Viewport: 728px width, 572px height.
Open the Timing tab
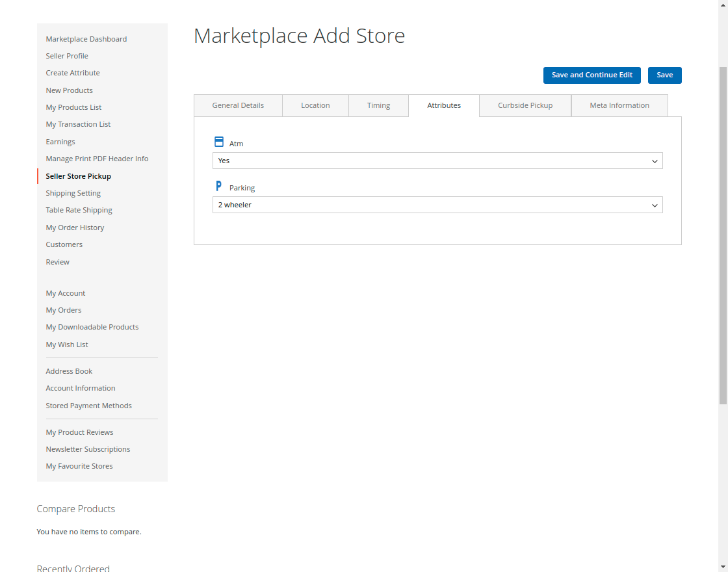(378, 105)
